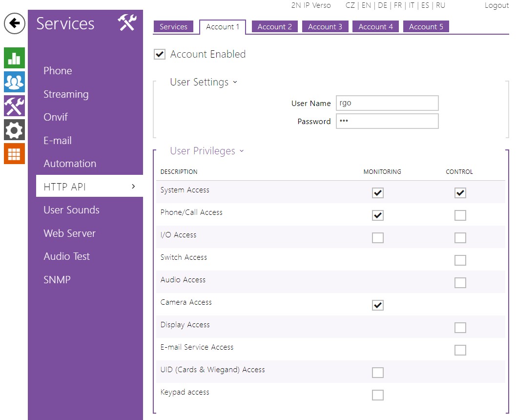Image resolution: width=516 pixels, height=420 pixels.
Task: Open the System gear icon
Action: (14, 130)
